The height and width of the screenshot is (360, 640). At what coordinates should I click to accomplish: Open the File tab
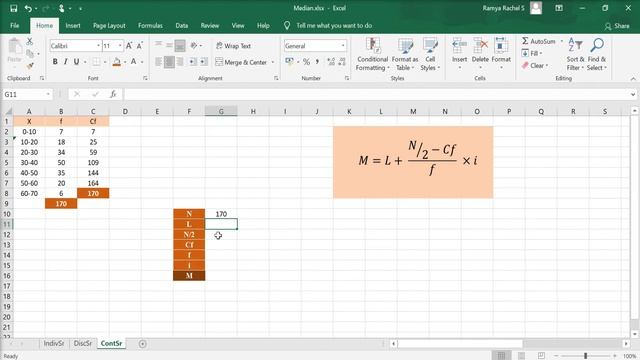[15, 25]
